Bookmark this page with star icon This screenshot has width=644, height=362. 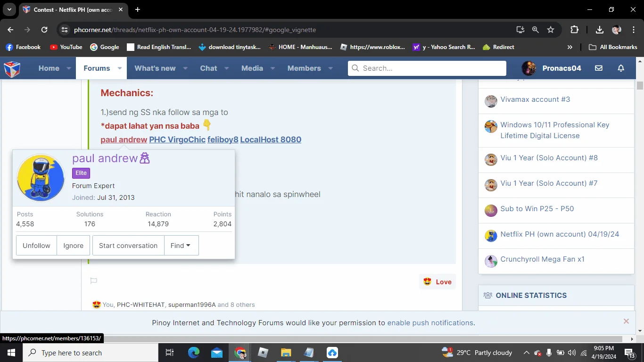(x=551, y=30)
